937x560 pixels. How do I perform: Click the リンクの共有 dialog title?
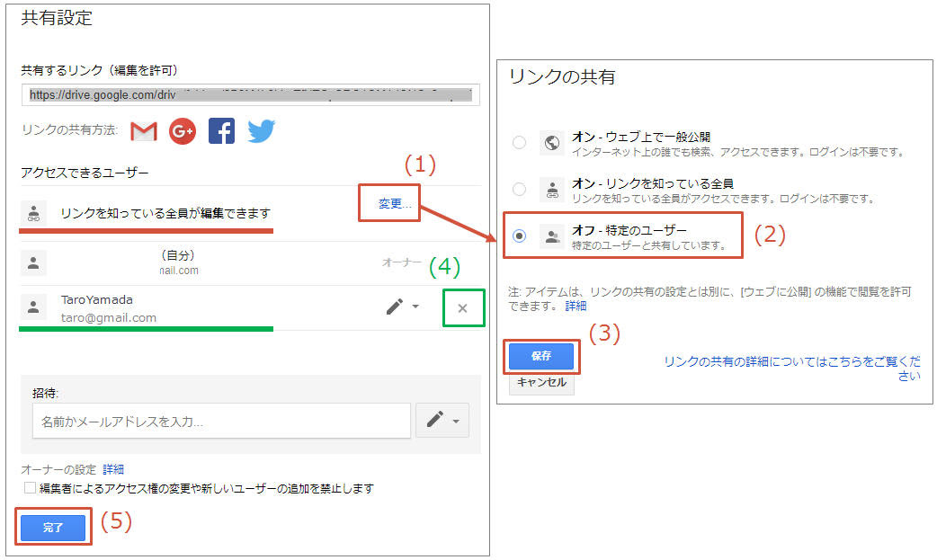[x=562, y=77]
